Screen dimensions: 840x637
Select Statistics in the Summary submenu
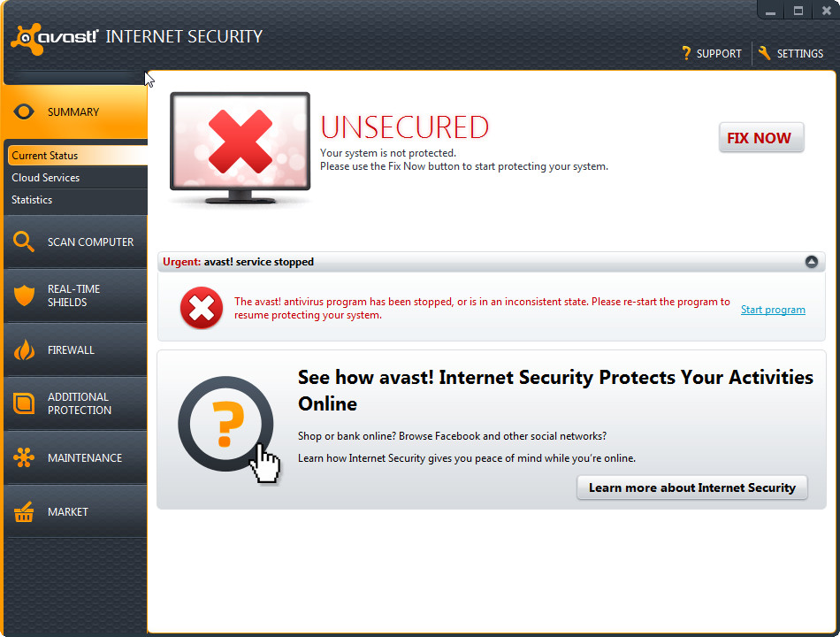coord(32,200)
